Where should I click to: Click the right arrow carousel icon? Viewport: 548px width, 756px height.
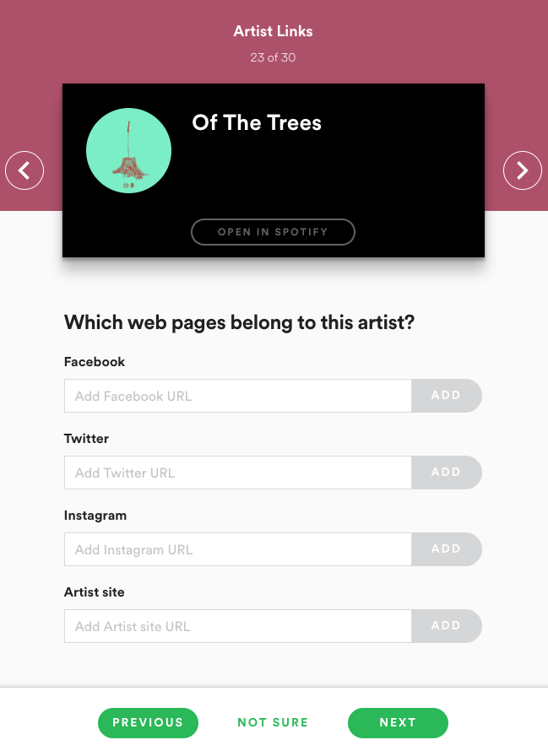(523, 170)
